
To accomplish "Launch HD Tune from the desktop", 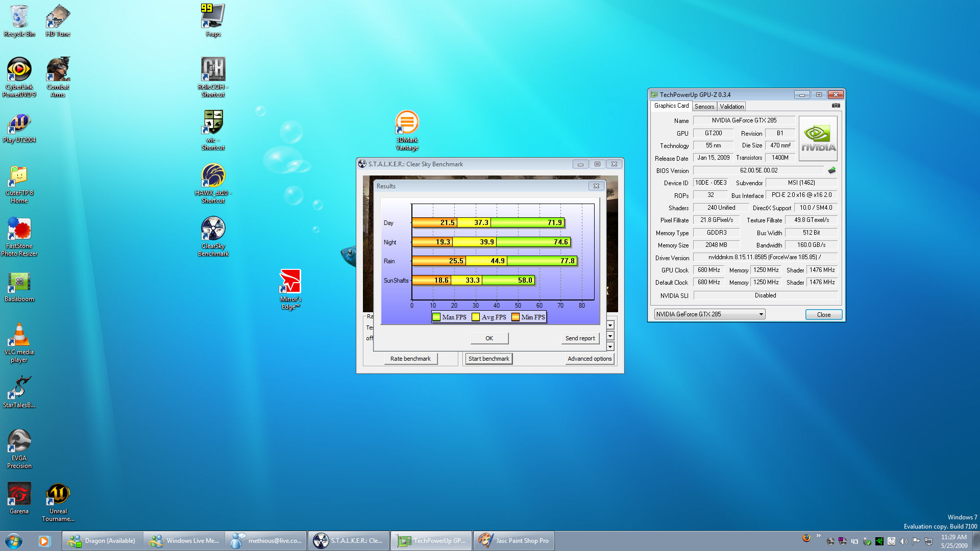I will pyautogui.click(x=58, y=20).
